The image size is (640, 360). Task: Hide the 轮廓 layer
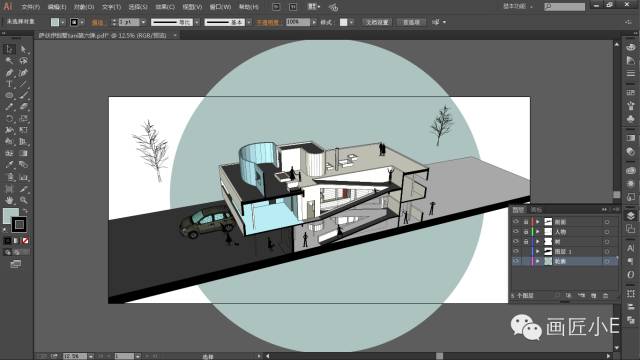click(x=516, y=261)
